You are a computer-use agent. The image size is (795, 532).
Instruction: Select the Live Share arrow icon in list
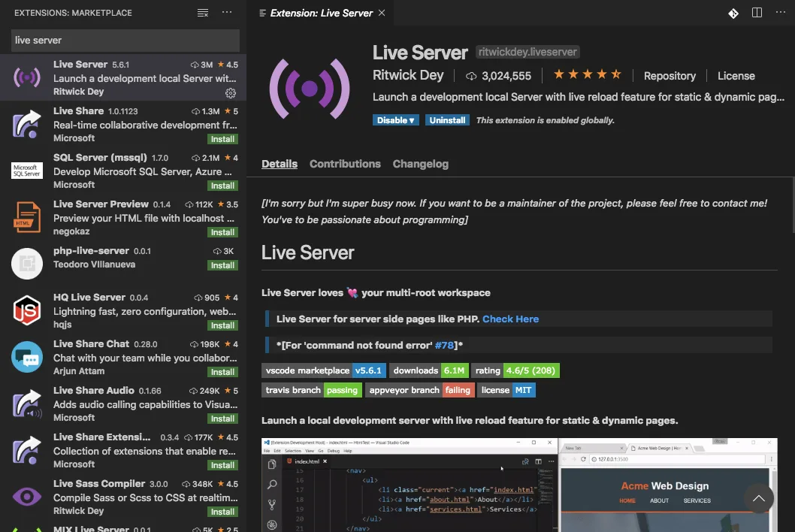27,124
